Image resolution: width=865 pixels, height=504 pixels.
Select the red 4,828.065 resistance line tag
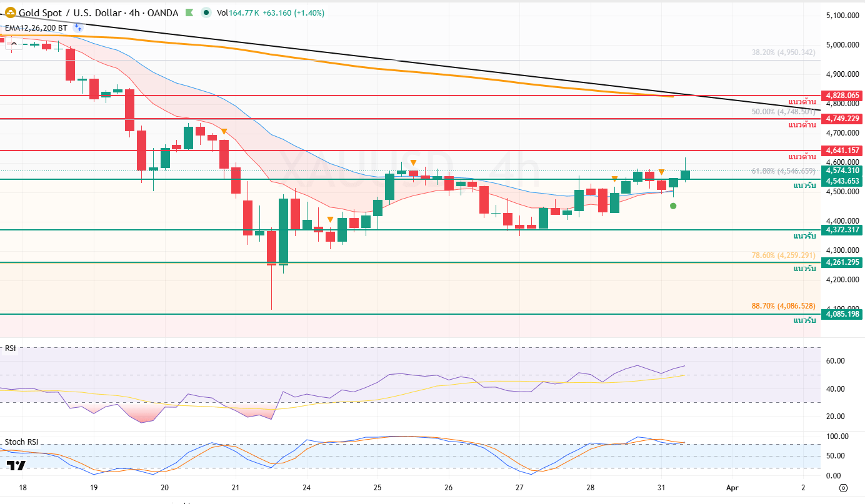[842, 96]
